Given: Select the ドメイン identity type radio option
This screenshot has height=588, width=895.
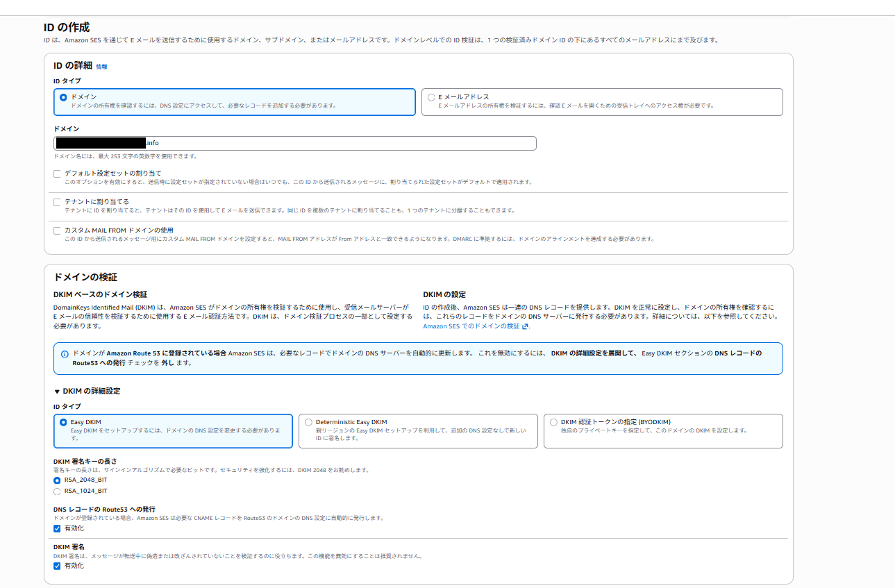Looking at the screenshot, I should (x=63, y=97).
